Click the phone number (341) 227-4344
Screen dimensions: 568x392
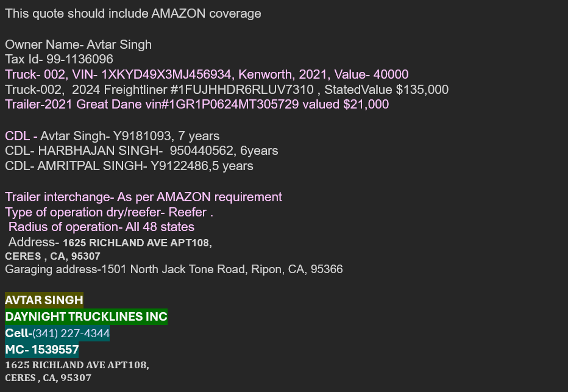(71, 333)
